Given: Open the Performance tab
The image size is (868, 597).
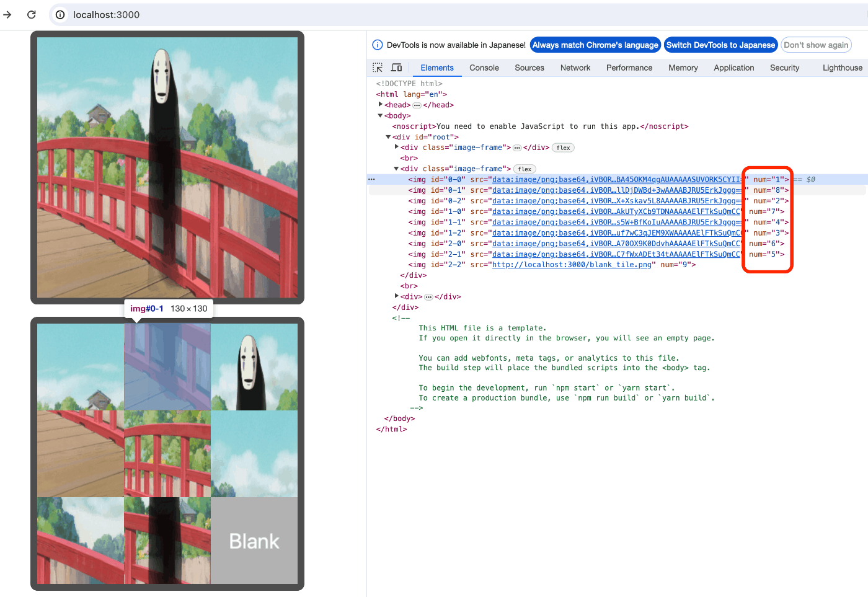Looking at the screenshot, I should point(629,68).
